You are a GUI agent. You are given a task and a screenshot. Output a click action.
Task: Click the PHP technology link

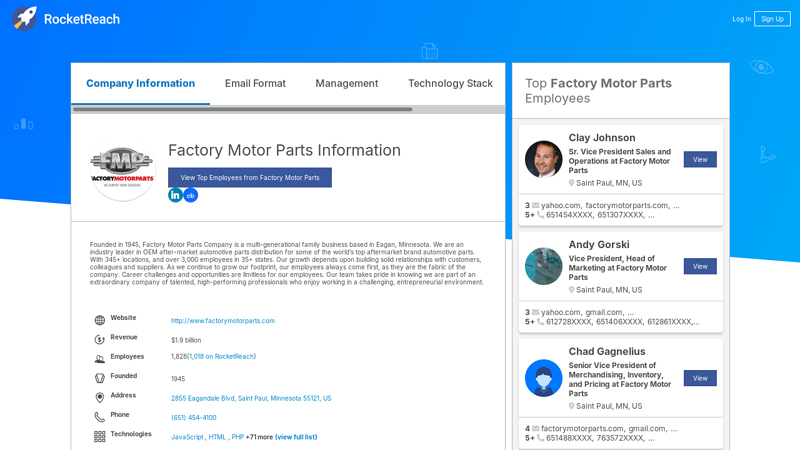click(237, 437)
